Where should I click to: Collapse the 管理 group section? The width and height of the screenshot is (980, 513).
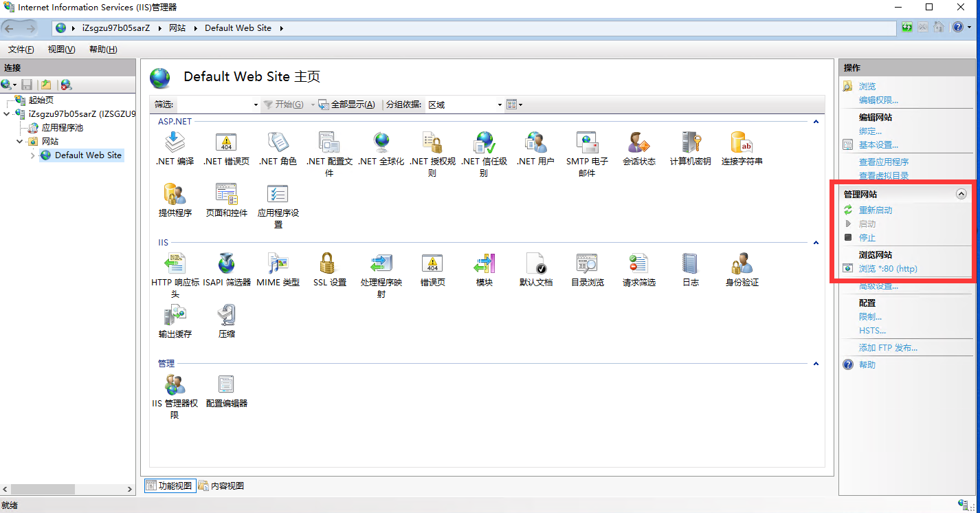point(816,364)
